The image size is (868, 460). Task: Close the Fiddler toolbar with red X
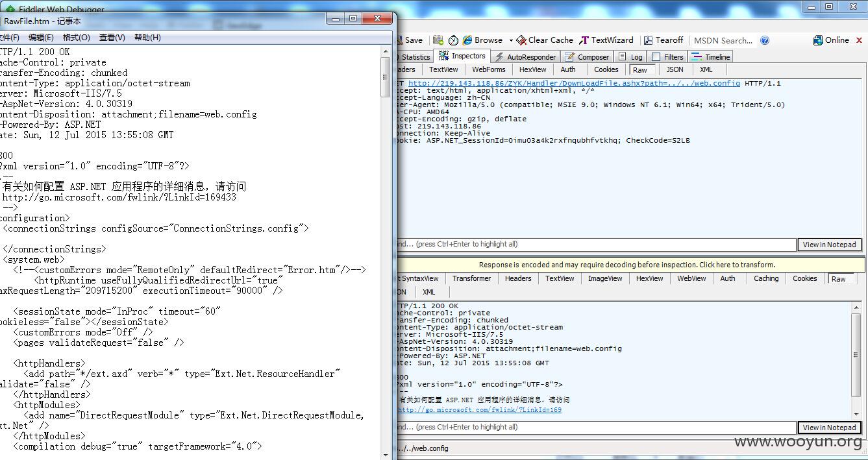pyautogui.click(x=861, y=40)
